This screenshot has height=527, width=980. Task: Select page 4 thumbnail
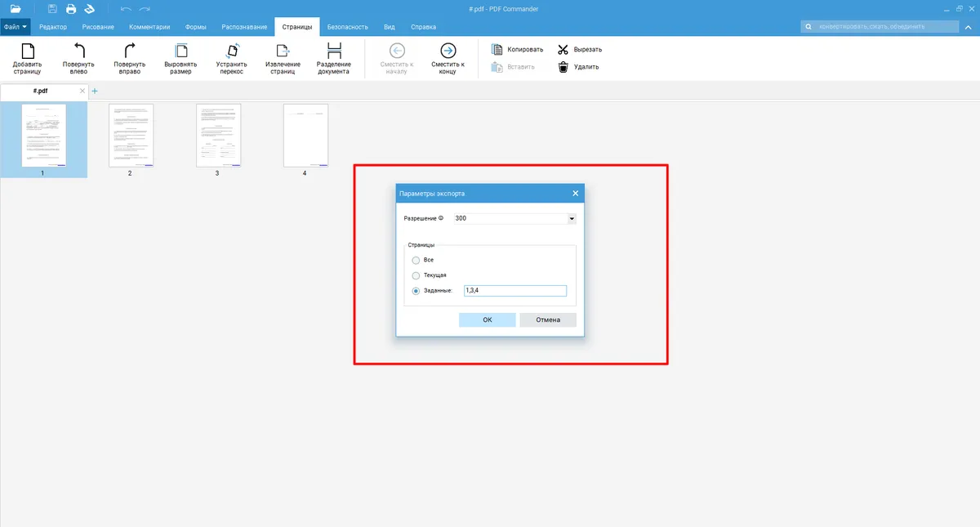[305, 135]
